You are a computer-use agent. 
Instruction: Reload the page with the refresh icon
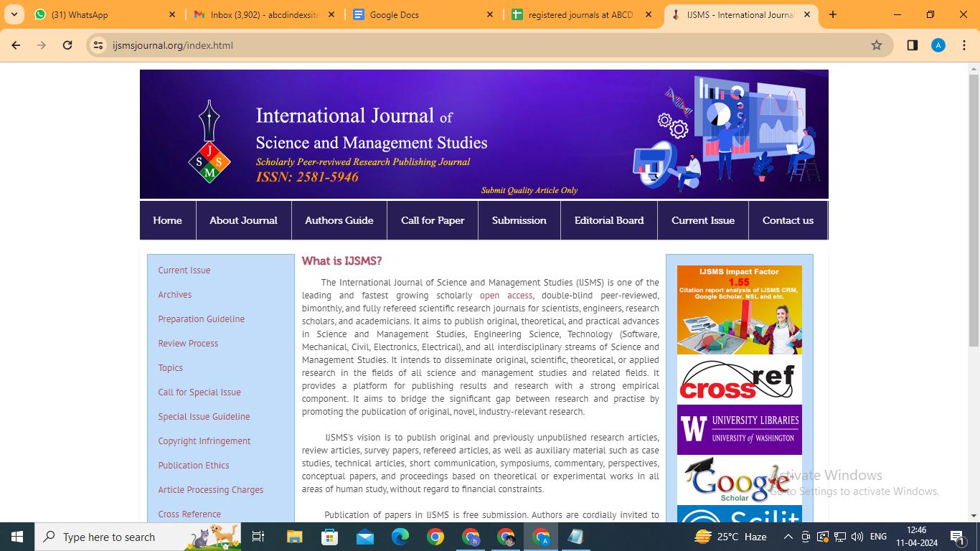tap(67, 45)
